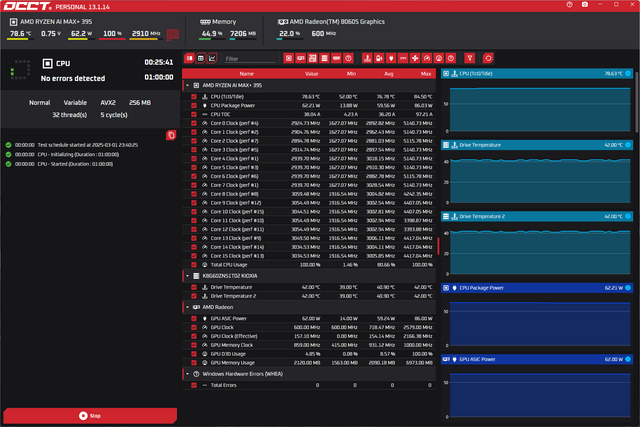Sort the sensor table by Min column

tap(351, 74)
